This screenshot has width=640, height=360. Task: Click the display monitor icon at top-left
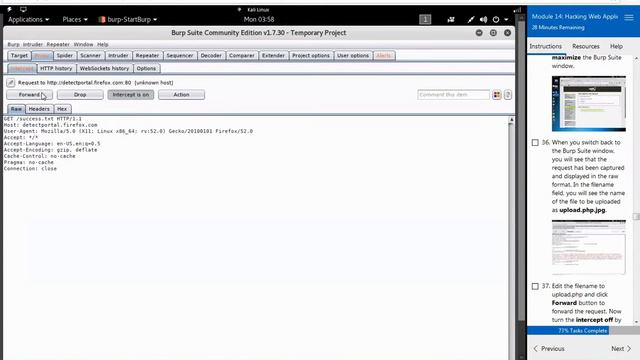pyautogui.click(x=23, y=9)
